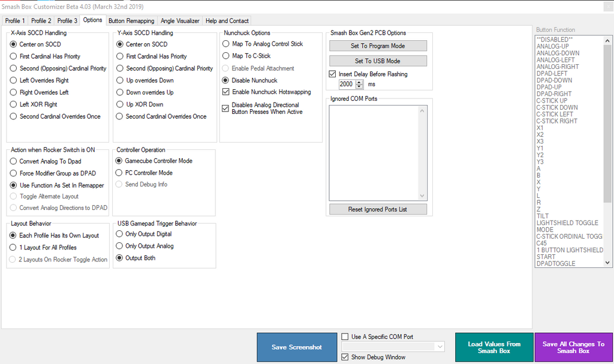Select LIGHTSHIELD TOGGLE in Button Function list

click(567, 223)
